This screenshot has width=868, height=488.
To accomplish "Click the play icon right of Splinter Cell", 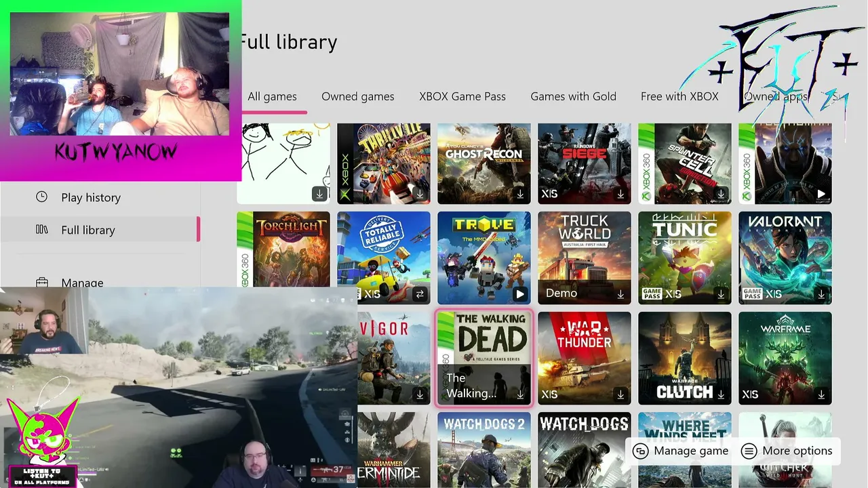I will pyautogui.click(x=821, y=194).
